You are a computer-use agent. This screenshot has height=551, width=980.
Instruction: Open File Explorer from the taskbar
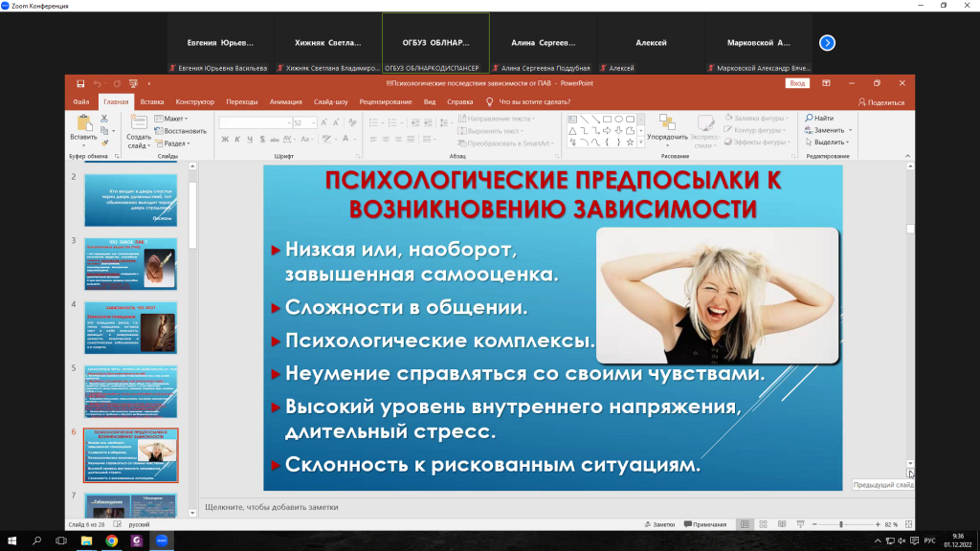[x=86, y=541]
